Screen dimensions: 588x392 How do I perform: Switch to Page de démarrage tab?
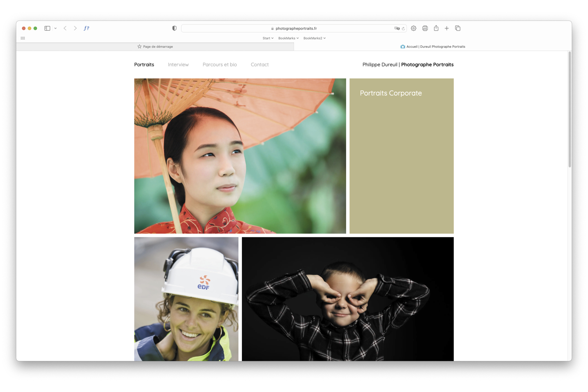pos(155,47)
